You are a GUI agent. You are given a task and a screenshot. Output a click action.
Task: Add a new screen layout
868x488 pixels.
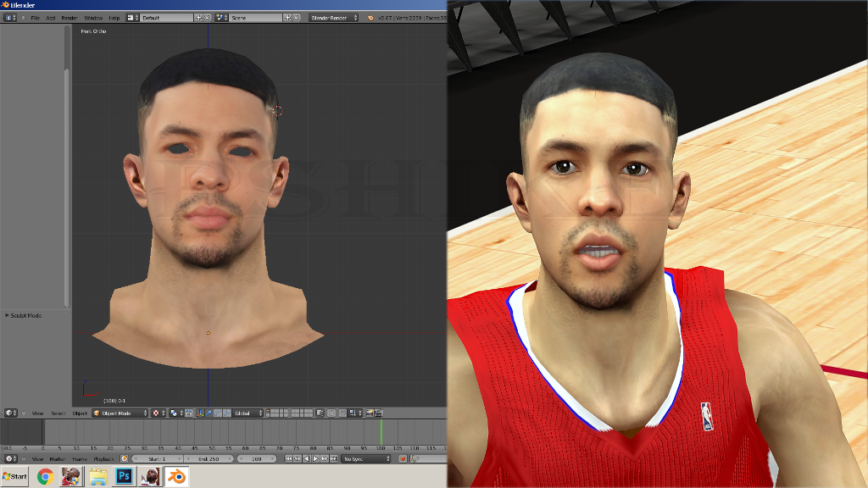198,18
